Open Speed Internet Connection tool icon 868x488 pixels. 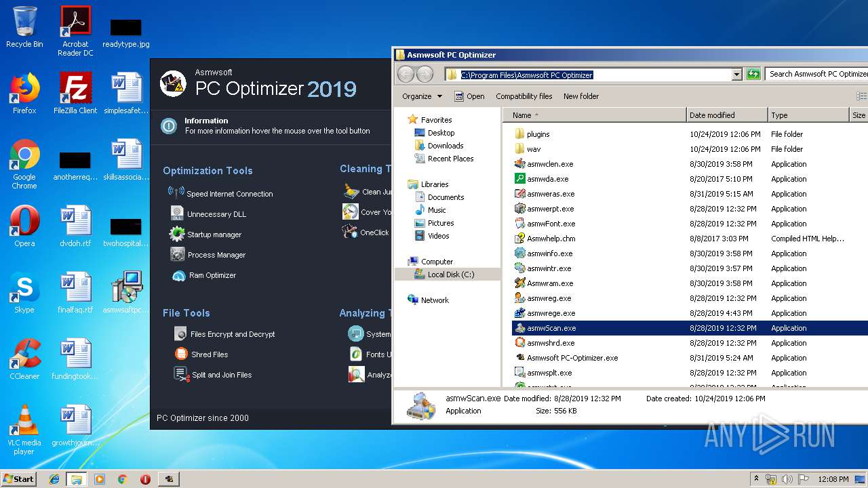coord(176,192)
